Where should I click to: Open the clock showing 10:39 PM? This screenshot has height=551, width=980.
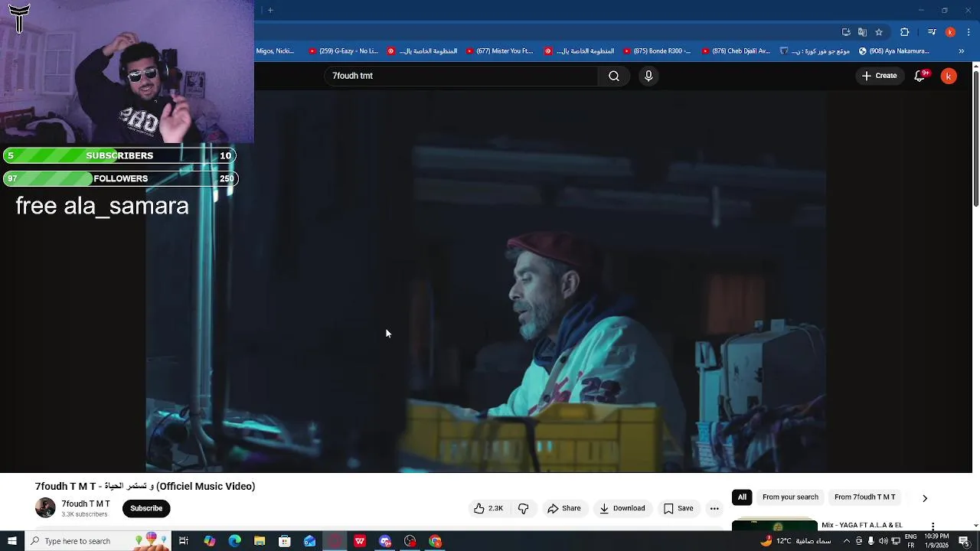[x=936, y=541]
